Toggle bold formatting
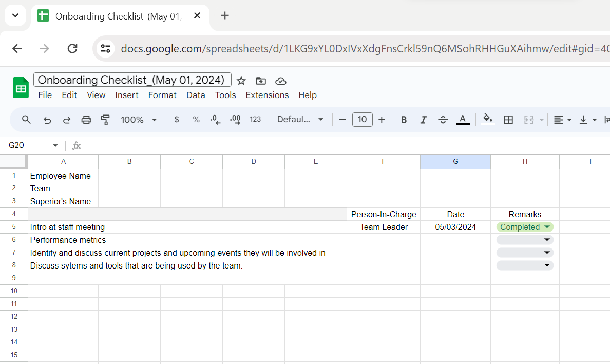This screenshot has width=610, height=364. [x=404, y=120]
